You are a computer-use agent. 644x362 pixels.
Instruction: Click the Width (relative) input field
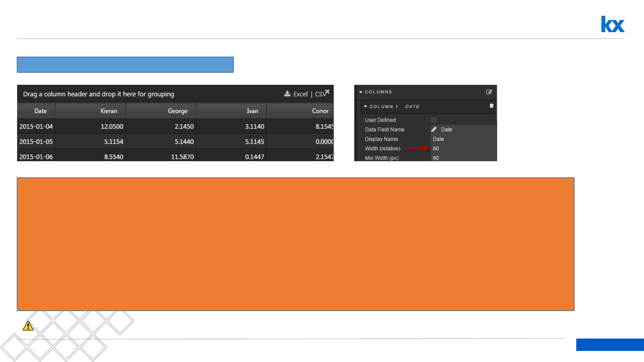tap(463, 148)
